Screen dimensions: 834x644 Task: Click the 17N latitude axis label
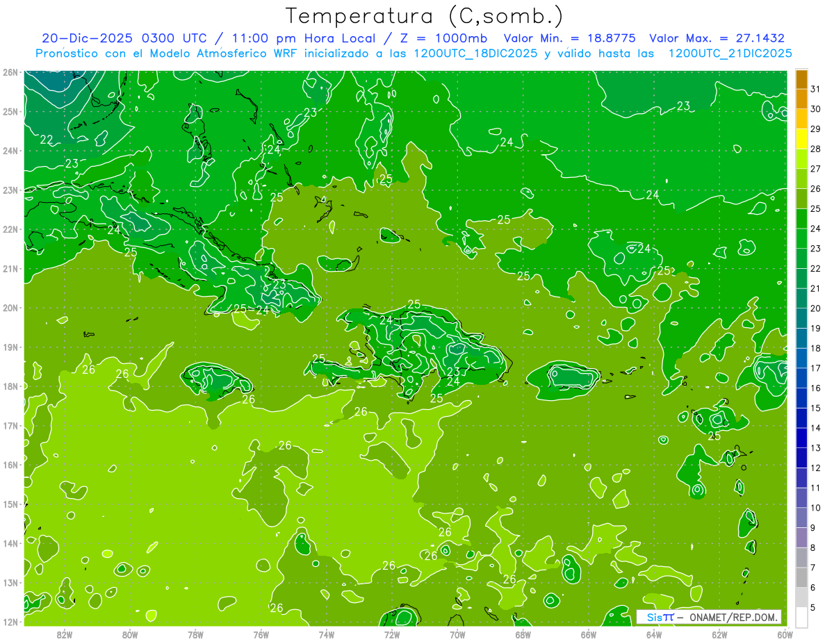(x=9, y=425)
